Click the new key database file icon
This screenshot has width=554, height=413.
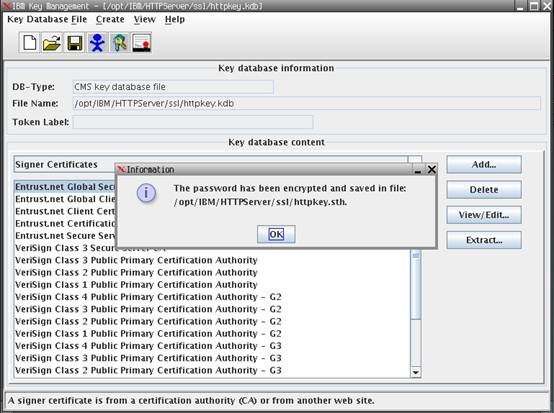tap(29, 43)
